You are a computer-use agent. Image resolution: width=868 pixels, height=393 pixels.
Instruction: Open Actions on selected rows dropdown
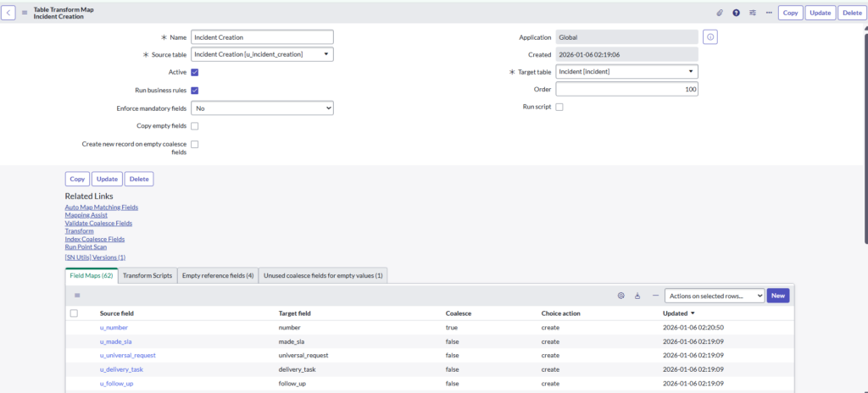714,296
